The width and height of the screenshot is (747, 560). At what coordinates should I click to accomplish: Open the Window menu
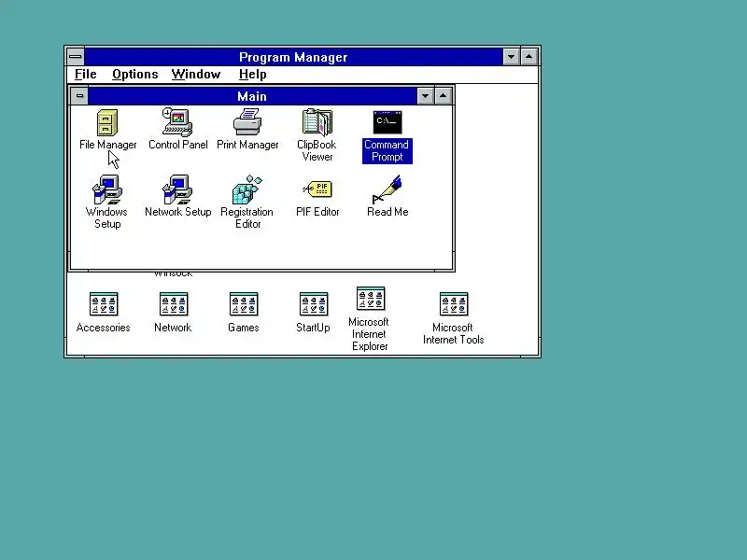tap(196, 75)
